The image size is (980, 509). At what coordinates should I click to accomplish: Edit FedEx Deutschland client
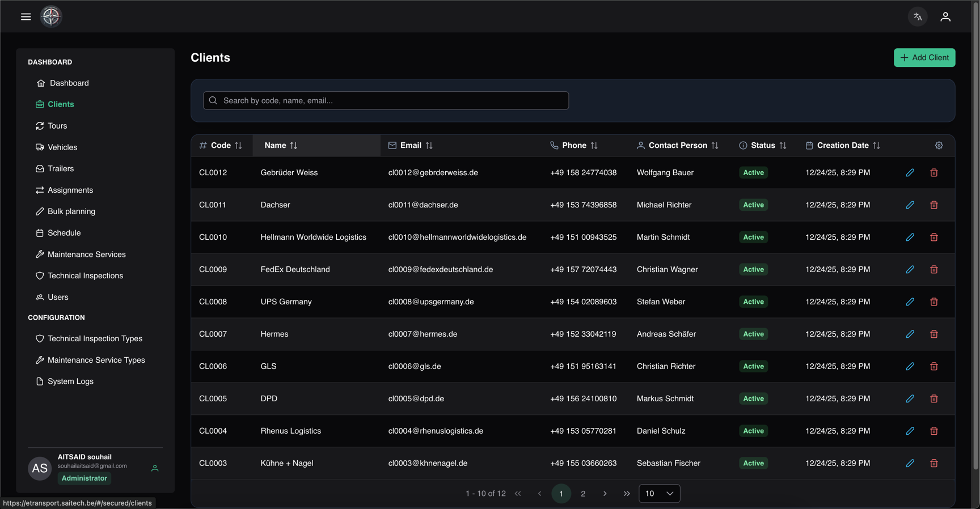tap(910, 270)
